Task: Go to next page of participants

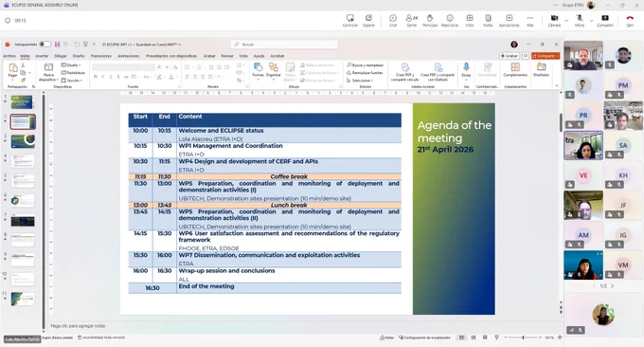Action: (x=613, y=286)
